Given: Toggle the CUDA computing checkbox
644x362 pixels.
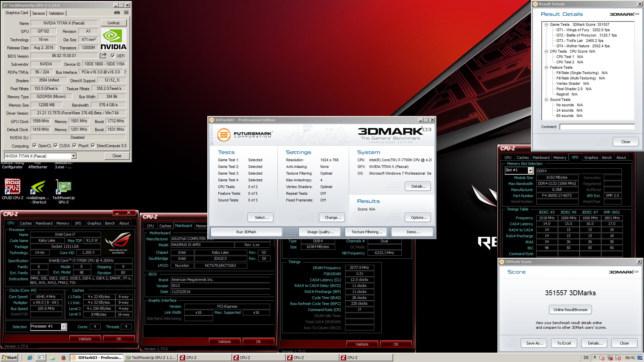Looking at the screenshot, I should (x=56, y=145).
